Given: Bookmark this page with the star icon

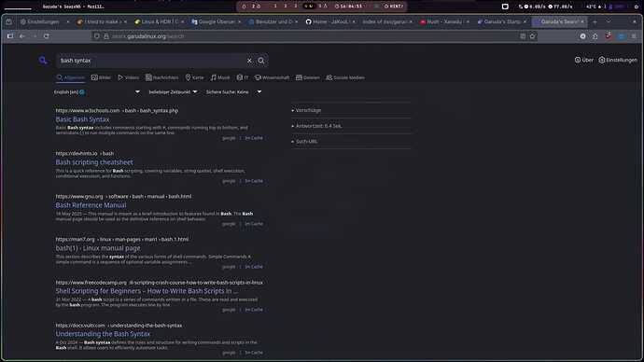Looking at the screenshot, I should [533, 36].
